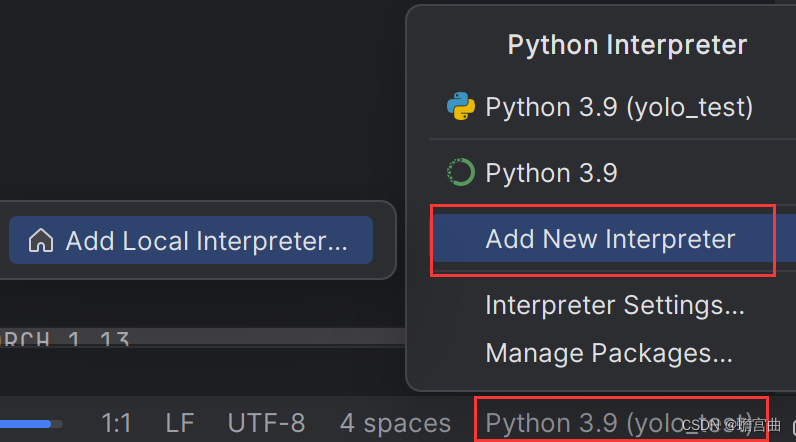This screenshot has height=442, width=796.
Task: Click the Python logo icon beside yolo_test
Action: point(460,106)
